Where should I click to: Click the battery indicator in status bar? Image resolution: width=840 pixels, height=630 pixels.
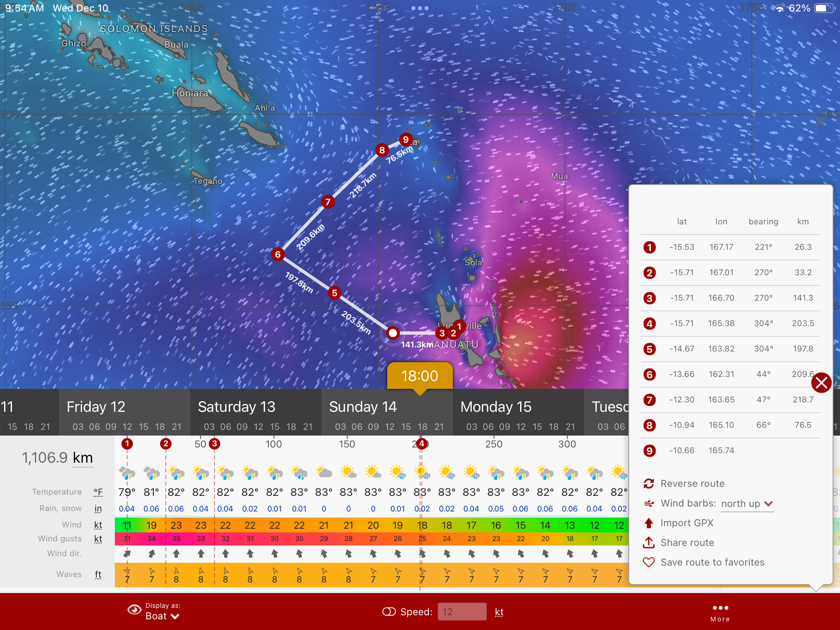tap(824, 8)
